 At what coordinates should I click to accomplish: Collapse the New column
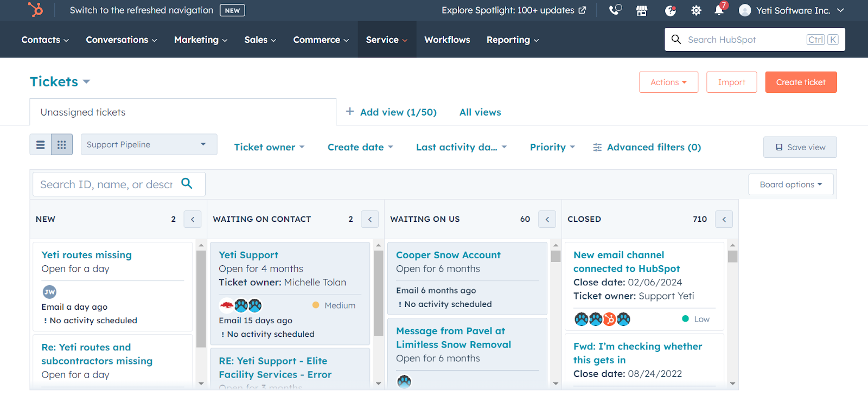point(193,219)
